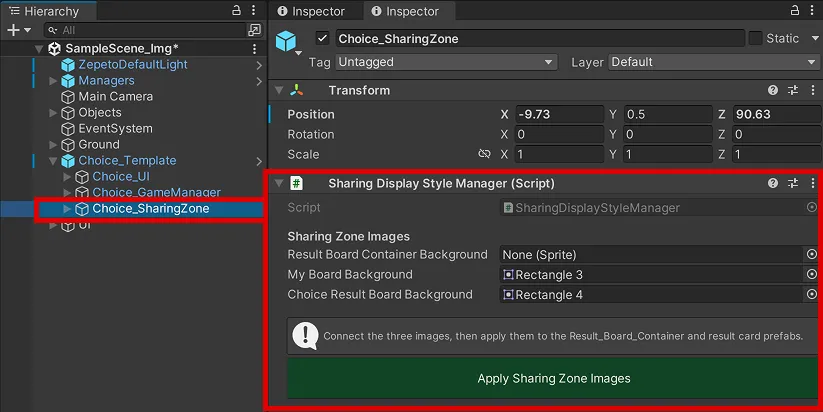
Task: Open Sharing Display Style Manager options menu
Action: pyautogui.click(x=813, y=183)
